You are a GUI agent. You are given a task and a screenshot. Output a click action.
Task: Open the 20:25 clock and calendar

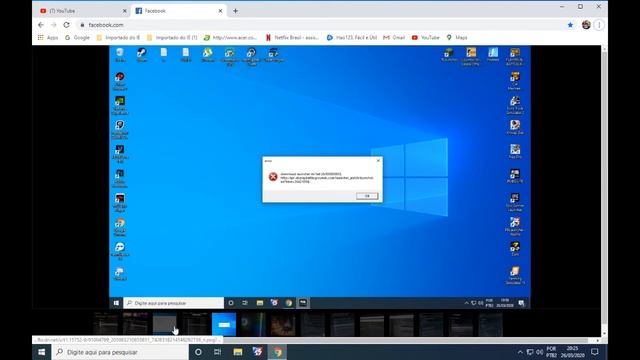(573, 352)
